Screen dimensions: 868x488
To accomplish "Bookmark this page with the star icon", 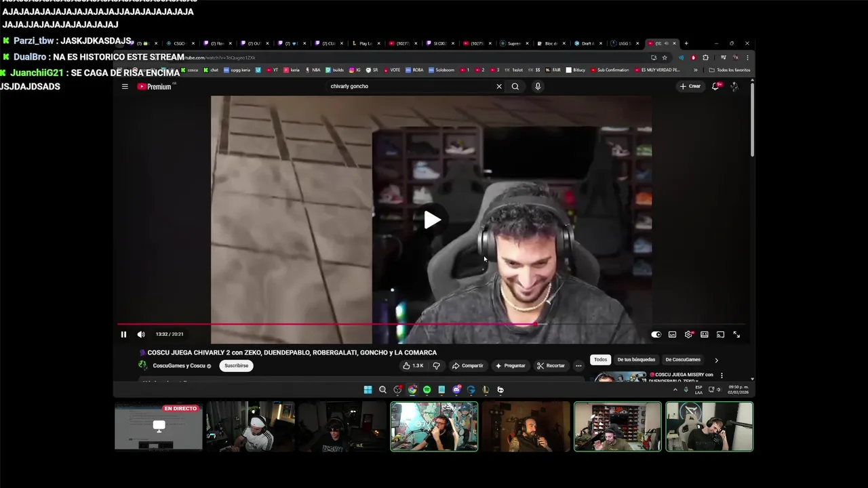I will tap(665, 58).
